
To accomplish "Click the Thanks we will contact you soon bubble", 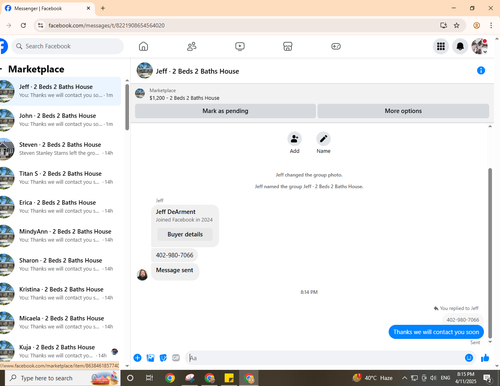I will pyautogui.click(x=436, y=332).
